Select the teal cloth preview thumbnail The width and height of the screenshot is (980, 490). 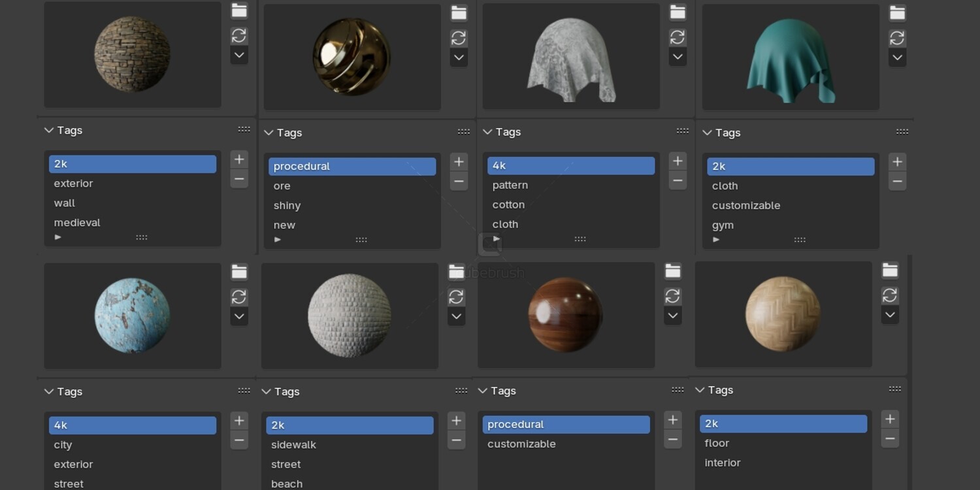tap(791, 57)
